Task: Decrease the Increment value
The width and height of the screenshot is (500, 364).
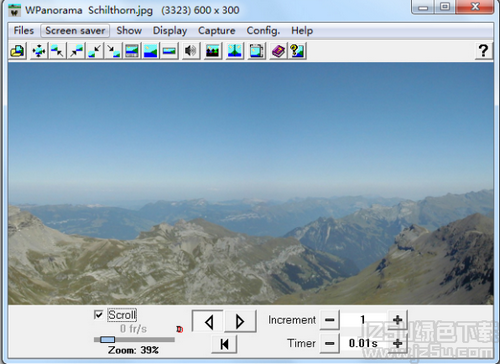Action: coord(330,320)
